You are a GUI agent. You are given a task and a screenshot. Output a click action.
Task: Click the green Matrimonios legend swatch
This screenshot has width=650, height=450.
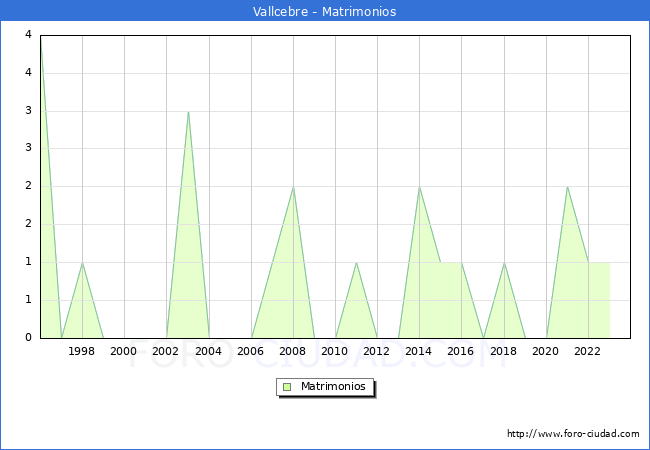pos(287,387)
